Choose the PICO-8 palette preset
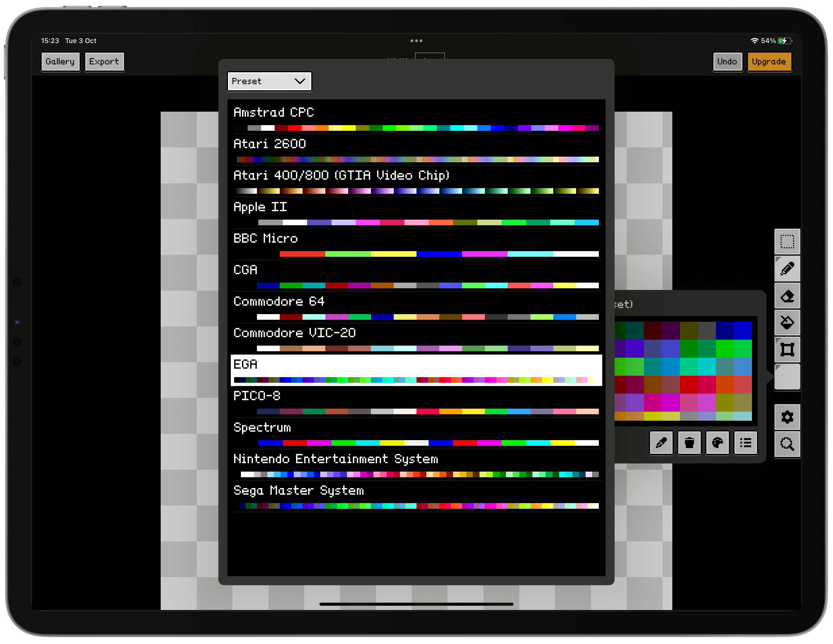This screenshot has height=644, width=833. (x=416, y=402)
